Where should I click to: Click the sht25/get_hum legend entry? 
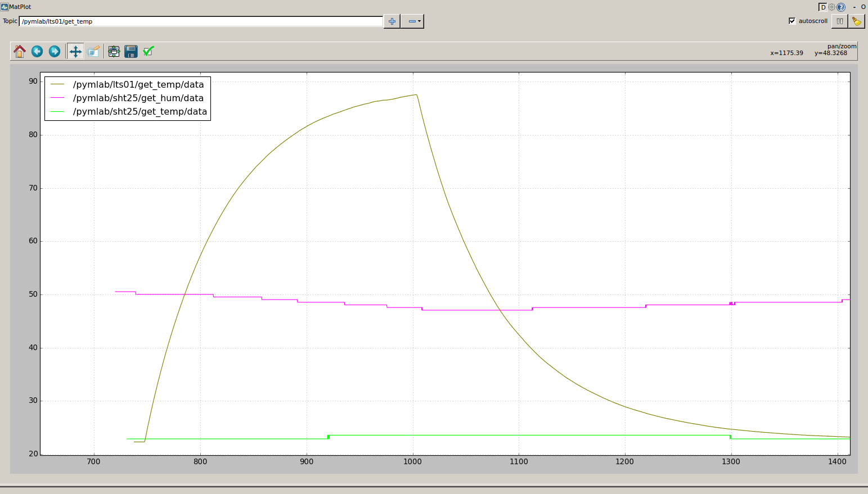(x=138, y=98)
